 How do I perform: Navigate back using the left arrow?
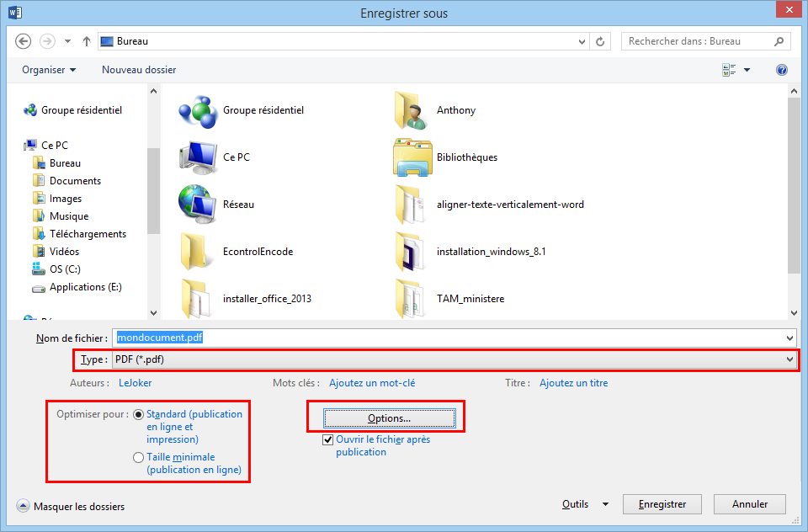(x=23, y=40)
